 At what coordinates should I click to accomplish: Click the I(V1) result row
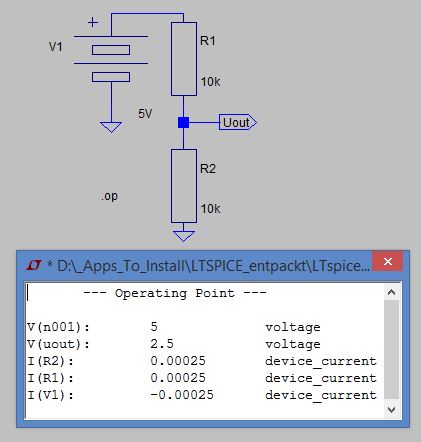202,395
